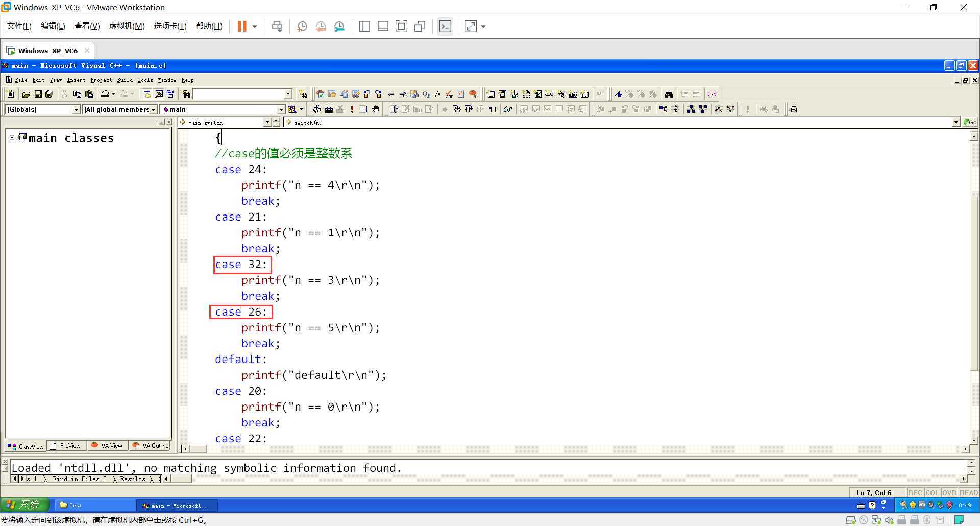Open the switch(n) definition dropdown arrow

956,123
